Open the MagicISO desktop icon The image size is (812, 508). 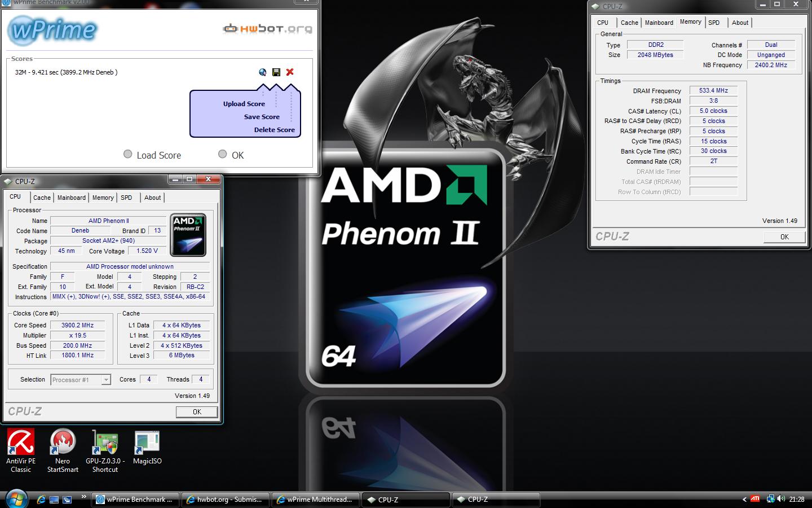click(x=147, y=448)
